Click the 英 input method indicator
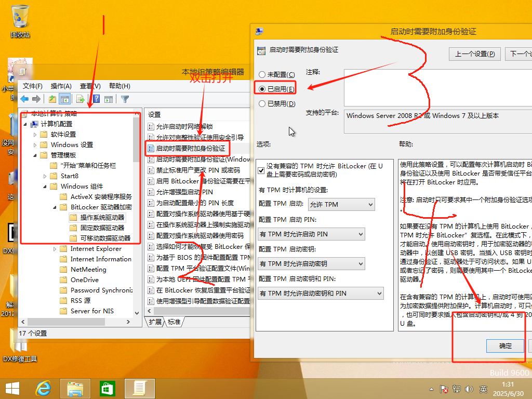This screenshot has width=532, height=399. coord(483,389)
